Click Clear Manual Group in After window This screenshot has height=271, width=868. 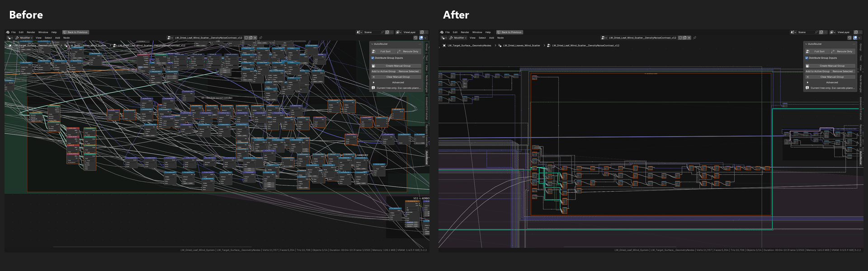tap(830, 77)
